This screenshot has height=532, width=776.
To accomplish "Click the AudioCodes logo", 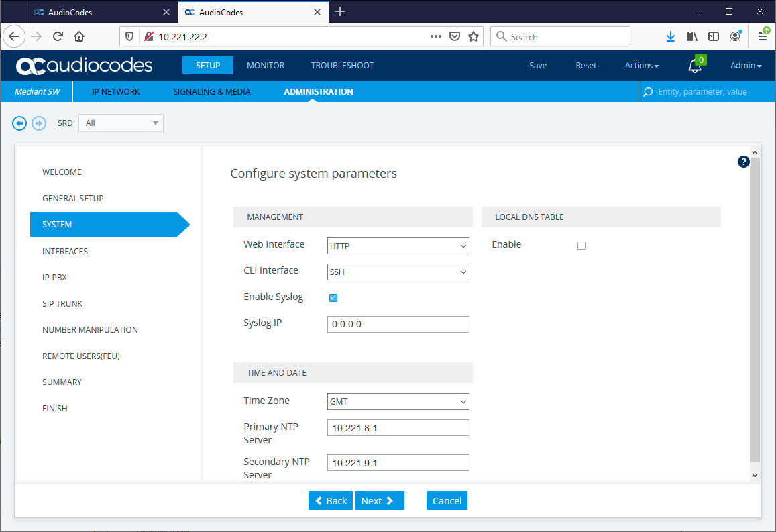I will tap(84, 66).
